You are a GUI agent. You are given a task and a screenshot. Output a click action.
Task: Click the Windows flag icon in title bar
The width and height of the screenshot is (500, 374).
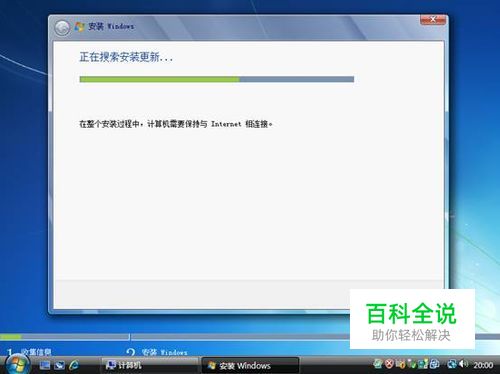click(x=80, y=27)
